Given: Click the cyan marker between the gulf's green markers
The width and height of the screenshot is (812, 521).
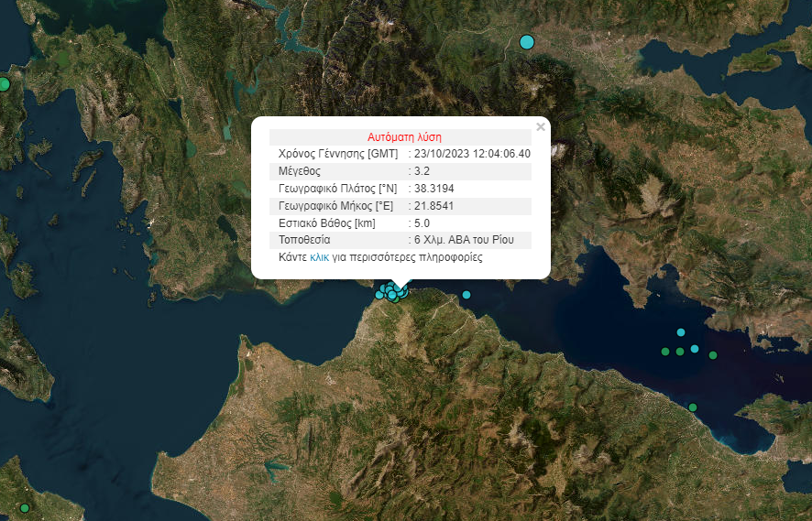Looking at the screenshot, I should (x=695, y=349).
